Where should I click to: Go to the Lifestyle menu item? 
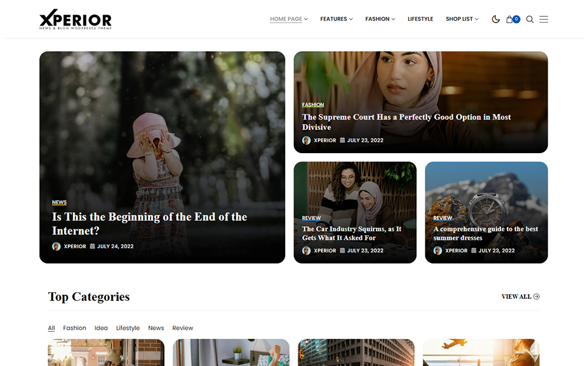420,19
